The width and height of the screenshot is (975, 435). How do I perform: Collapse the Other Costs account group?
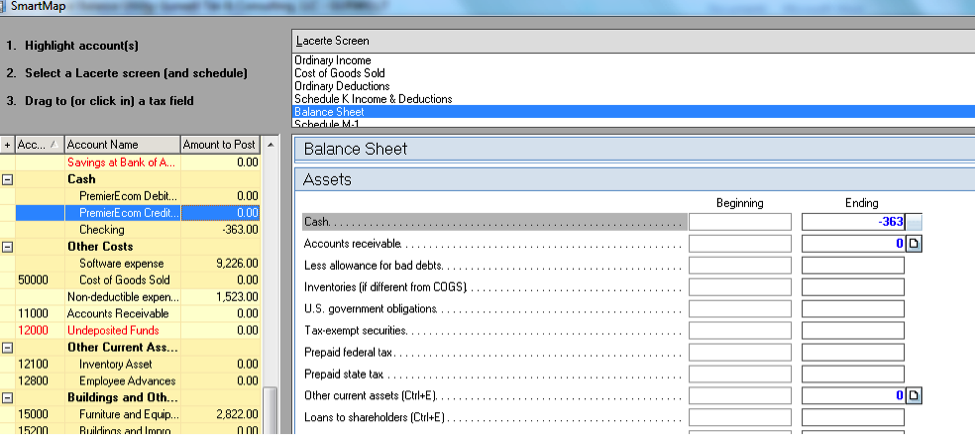pos(7,247)
